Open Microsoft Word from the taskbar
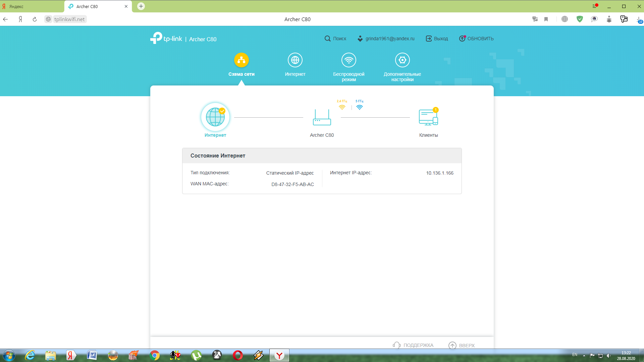644x362 pixels. click(92, 355)
